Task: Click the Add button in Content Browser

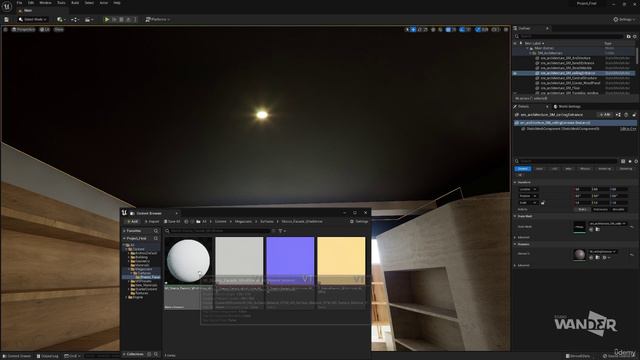Action: [133, 222]
